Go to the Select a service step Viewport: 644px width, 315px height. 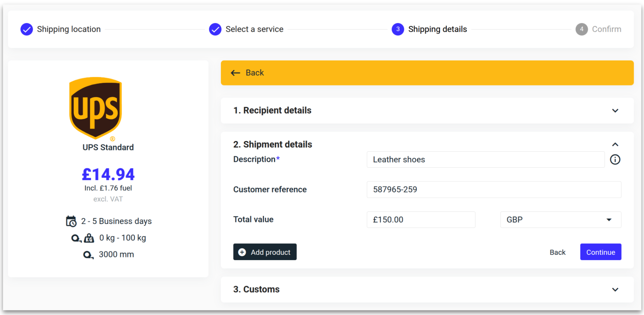click(254, 29)
